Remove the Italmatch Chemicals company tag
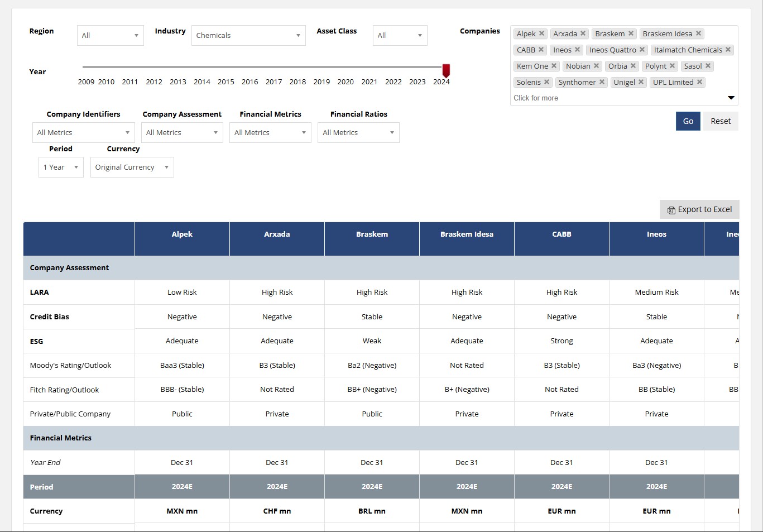763x532 pixels. pos(728,50)
